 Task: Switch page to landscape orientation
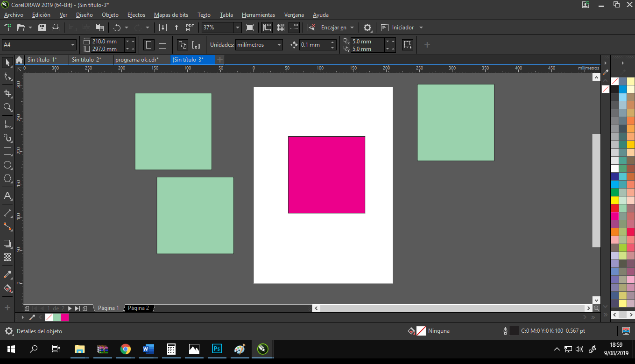click(x=162, y=45)
